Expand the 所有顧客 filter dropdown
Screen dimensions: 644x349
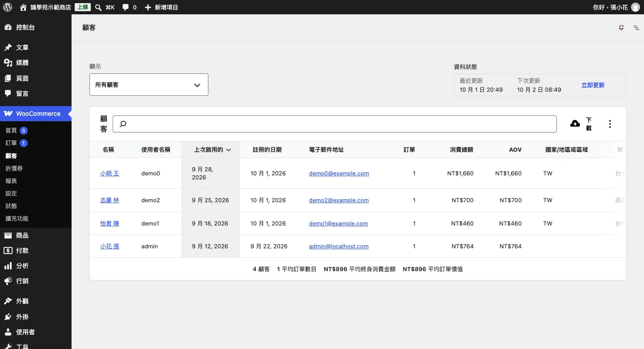[149, 85]
